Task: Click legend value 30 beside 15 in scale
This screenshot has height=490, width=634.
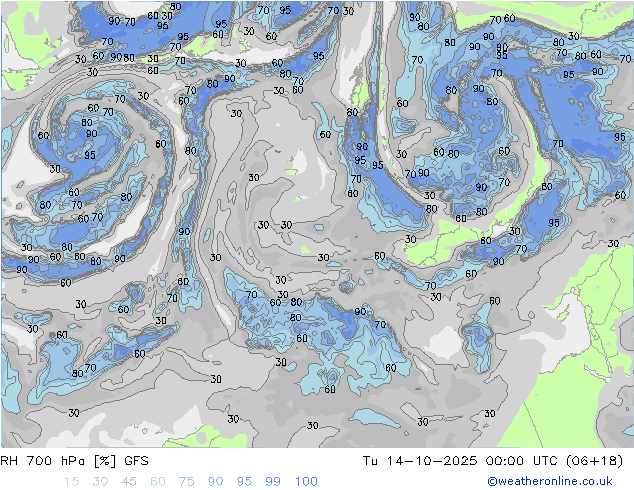Action: [x=100, y=482]
